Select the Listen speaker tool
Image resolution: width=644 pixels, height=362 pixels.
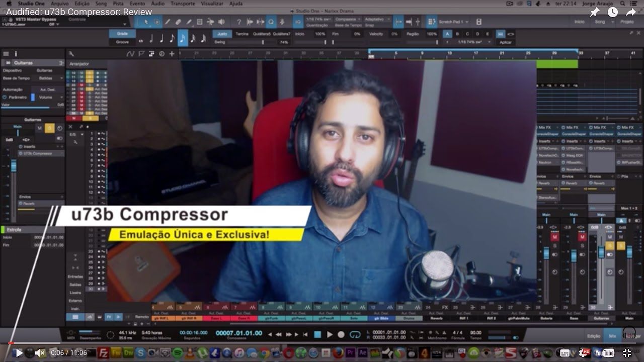[221, 22]
